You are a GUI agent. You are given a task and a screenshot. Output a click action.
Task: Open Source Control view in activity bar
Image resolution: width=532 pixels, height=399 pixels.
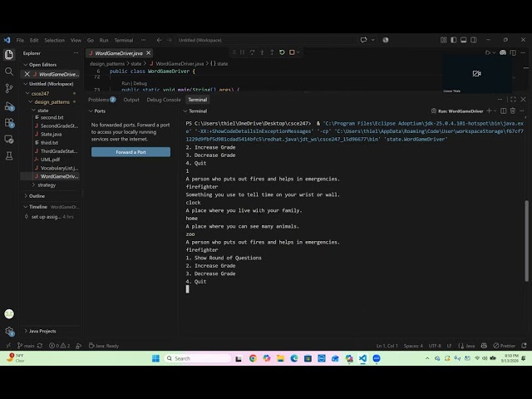coord(9,89)
